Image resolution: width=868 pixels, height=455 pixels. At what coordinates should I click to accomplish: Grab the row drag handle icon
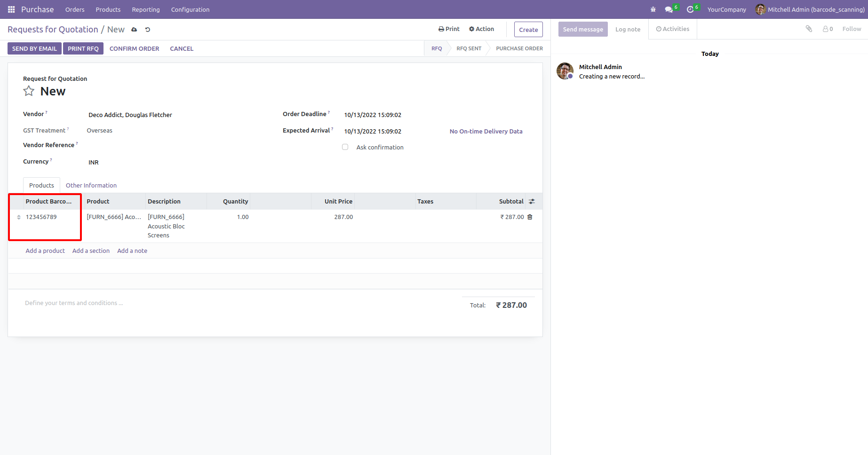point(19,217)
